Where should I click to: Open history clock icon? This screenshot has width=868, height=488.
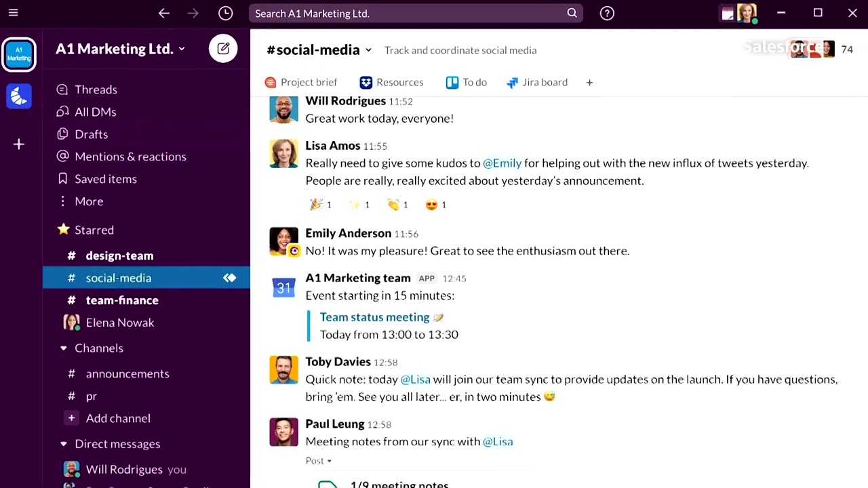click(x=226, y=13)
